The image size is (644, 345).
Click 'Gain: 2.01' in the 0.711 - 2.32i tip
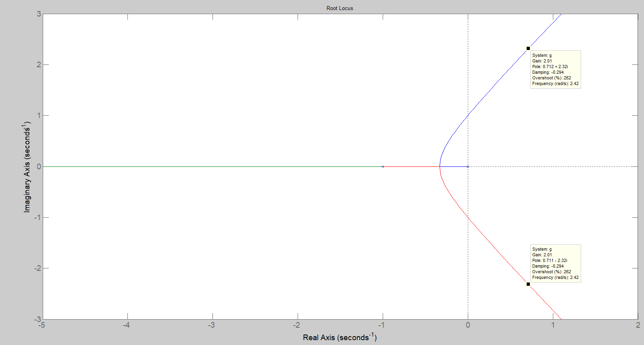coord(542,255)
